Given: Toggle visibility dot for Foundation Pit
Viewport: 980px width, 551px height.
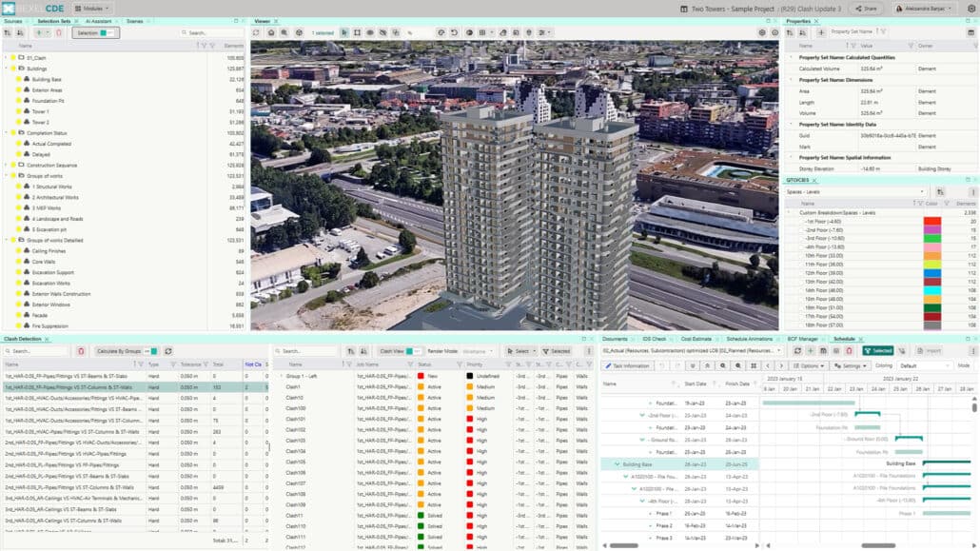Looking at the screenshot, I should click(x=19, y=101).
